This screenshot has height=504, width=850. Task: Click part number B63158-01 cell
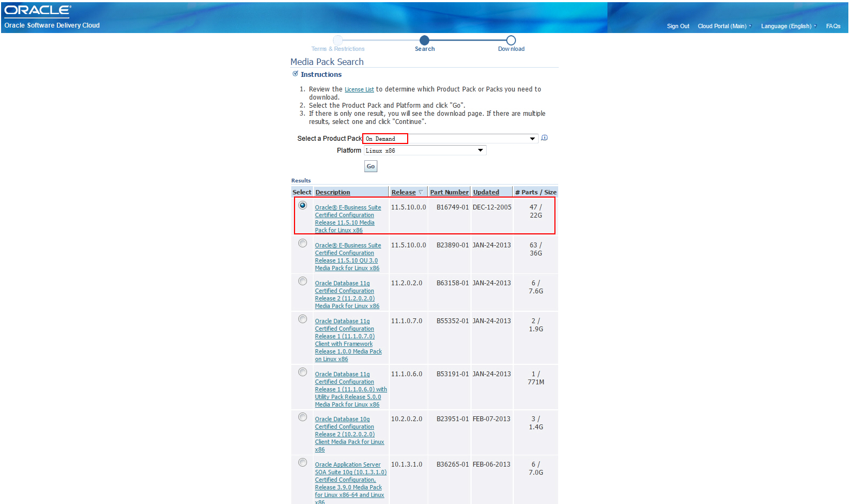point(453,283)
